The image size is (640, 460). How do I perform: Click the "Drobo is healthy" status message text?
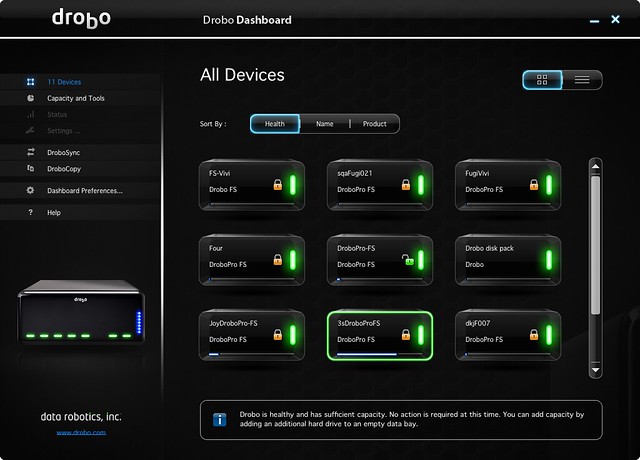(411, 419)
